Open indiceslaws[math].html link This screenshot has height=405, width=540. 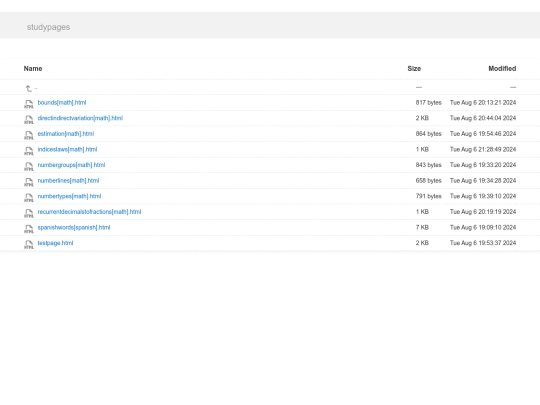pos(67,149)
